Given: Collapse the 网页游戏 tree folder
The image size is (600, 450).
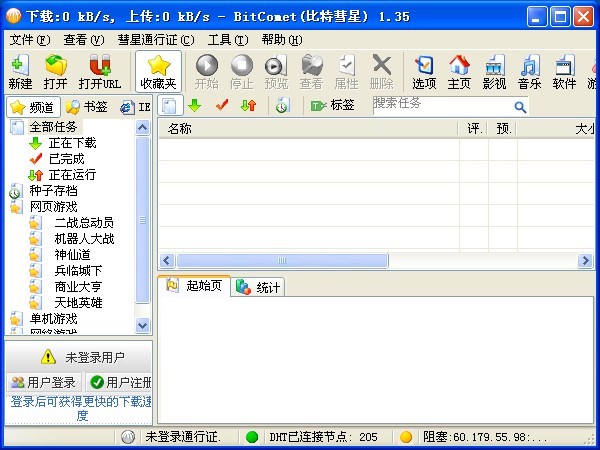Looking at the screenshot, I should (16, 206).
